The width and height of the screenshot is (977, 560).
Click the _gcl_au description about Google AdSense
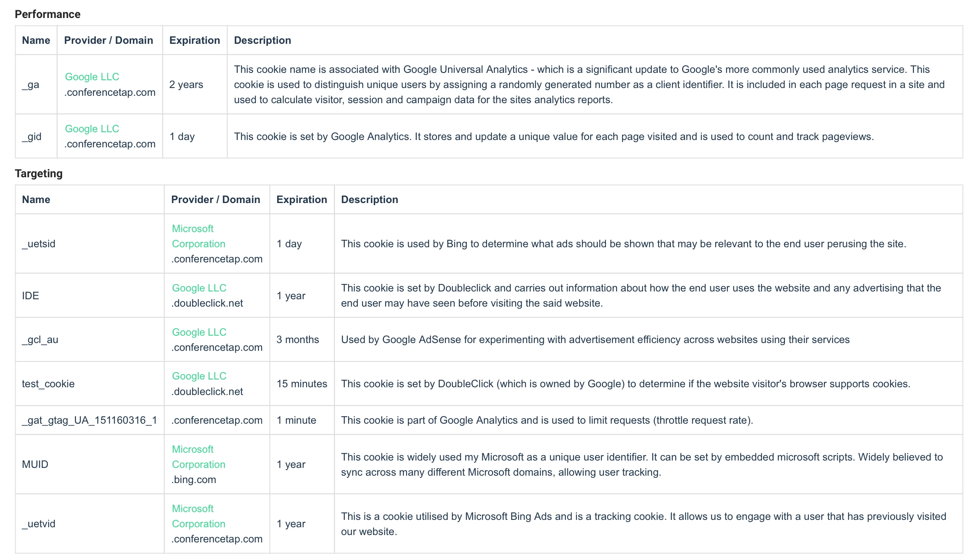pyautogui.click(x=595, y=340)
